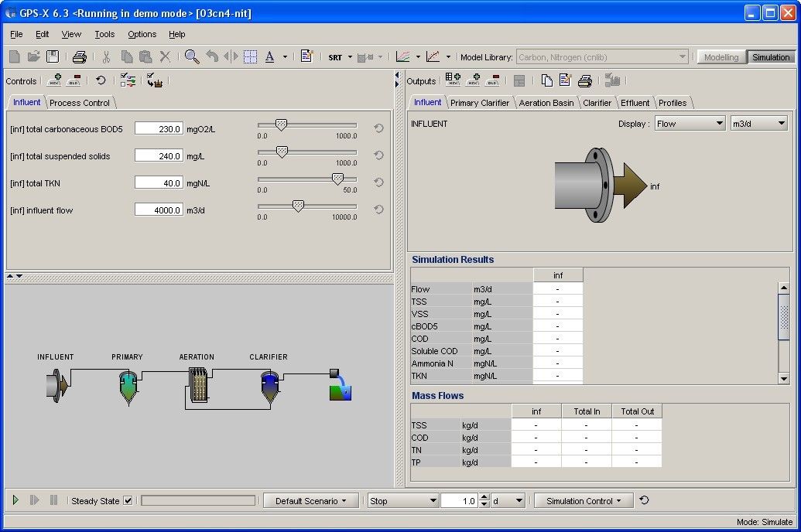The image size is (801, 532).
Task: Click the New file icon
Action: pos(14,56)
